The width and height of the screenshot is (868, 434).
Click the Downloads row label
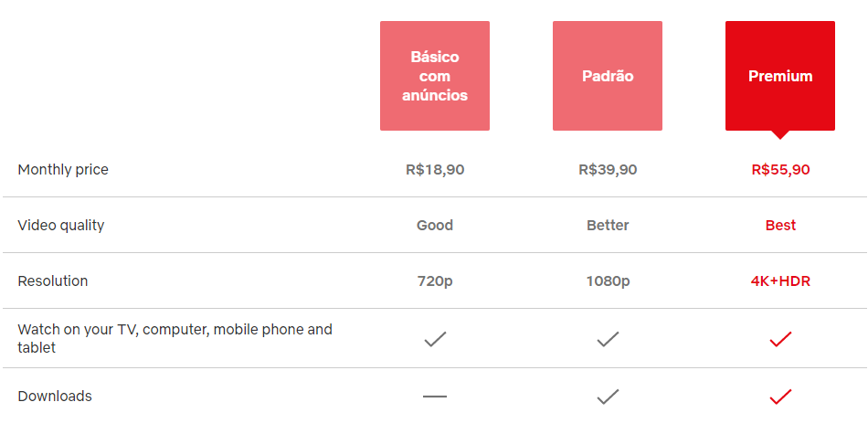pyautogui.click(x=55, y=397)
